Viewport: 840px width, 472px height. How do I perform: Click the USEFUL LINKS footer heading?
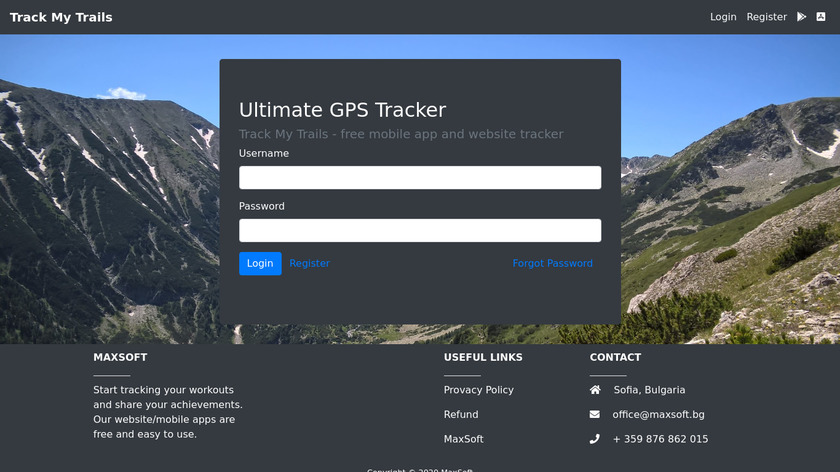483,357
